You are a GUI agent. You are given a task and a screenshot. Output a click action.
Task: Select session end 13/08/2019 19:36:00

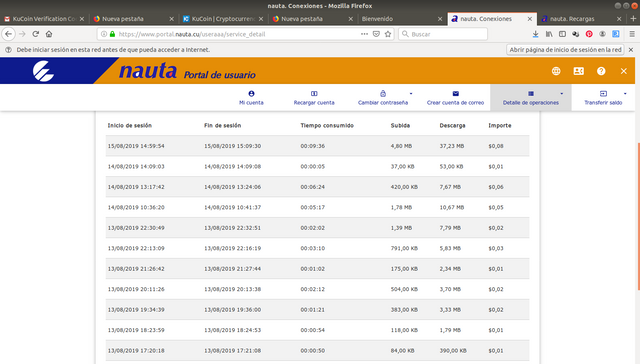(x=232, y=309)
